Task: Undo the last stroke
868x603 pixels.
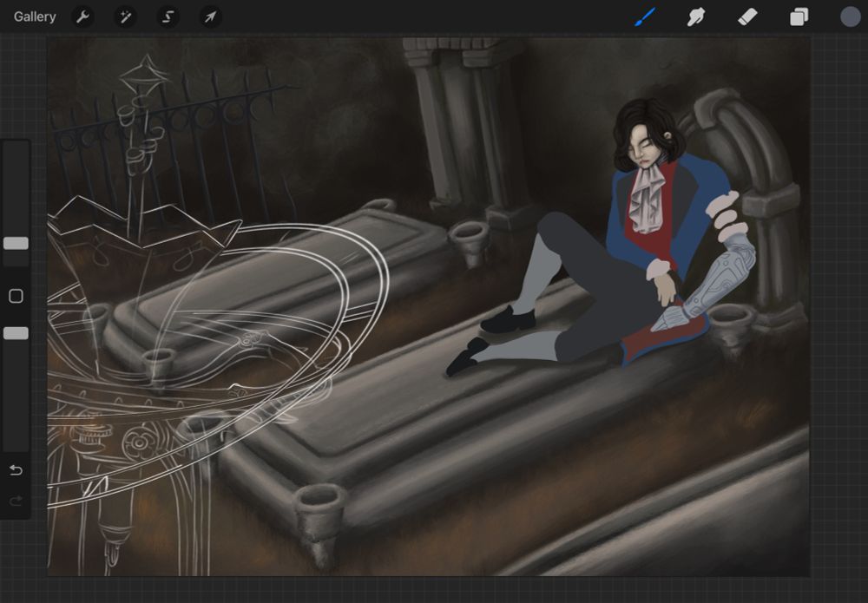Action: 16,470
